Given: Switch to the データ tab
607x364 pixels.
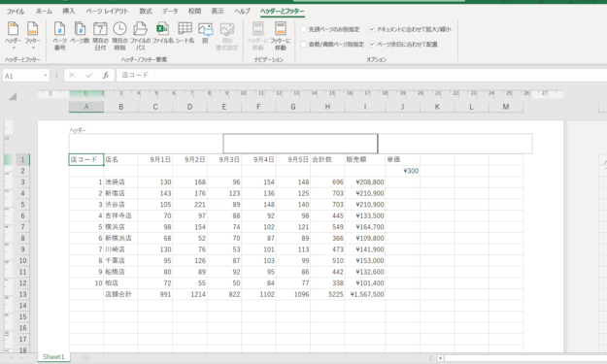Looking at the screenshot, I should tap(170, 12).
